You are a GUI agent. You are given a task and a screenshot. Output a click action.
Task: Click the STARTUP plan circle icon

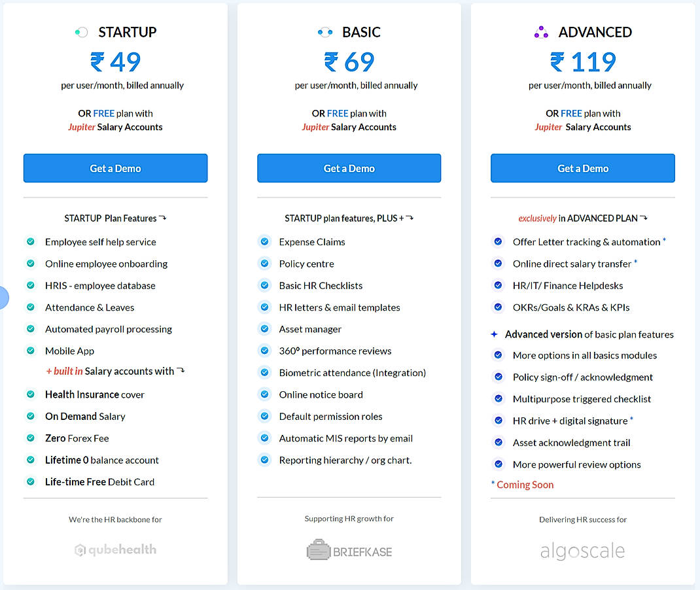[81, 31]
